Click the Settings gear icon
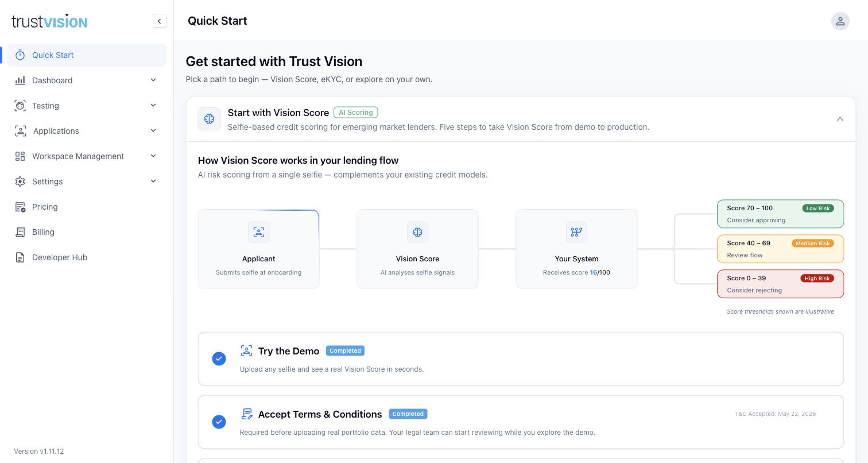This screenshot has height=463, width=868. pyautogui.click(x=20, y=182)
